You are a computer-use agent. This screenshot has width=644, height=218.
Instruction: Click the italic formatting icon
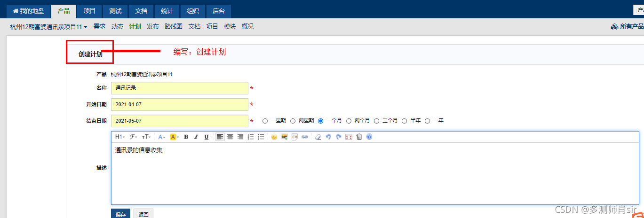(196, 137)
